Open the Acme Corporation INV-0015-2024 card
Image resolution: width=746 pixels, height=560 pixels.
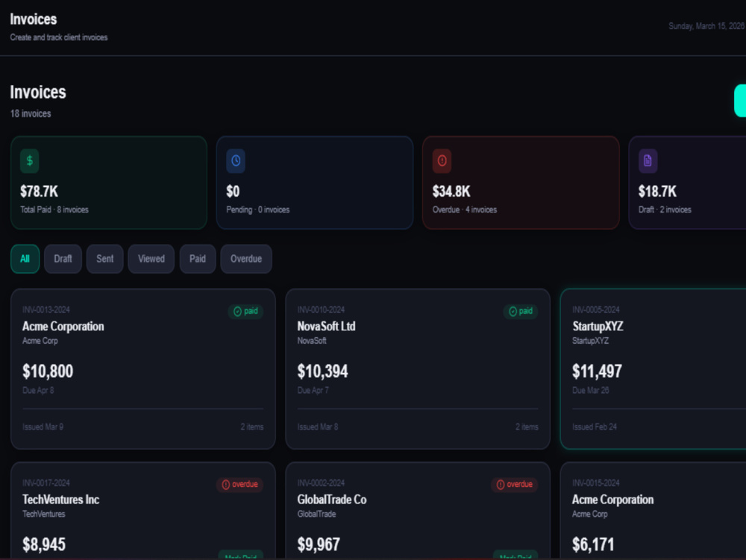tap(653, 511)
